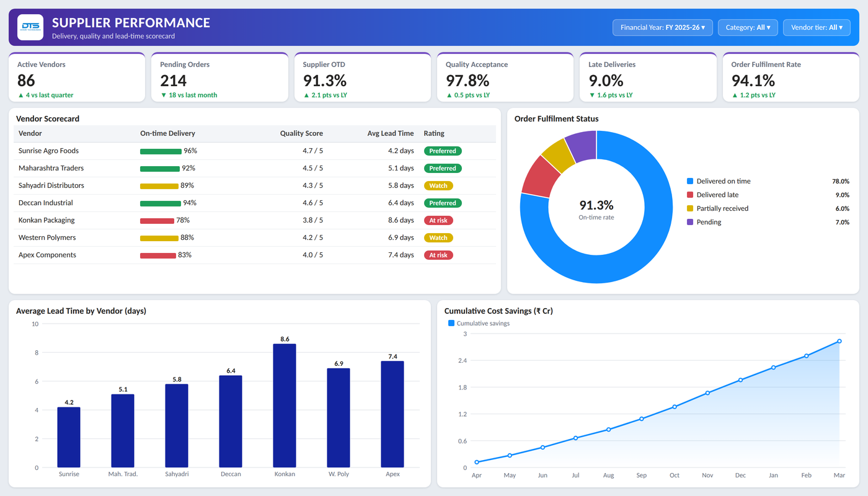The image size is (868, 496).
Task: Click the Mah. Trad. bar in lead time chart
Action: [123, 431]
